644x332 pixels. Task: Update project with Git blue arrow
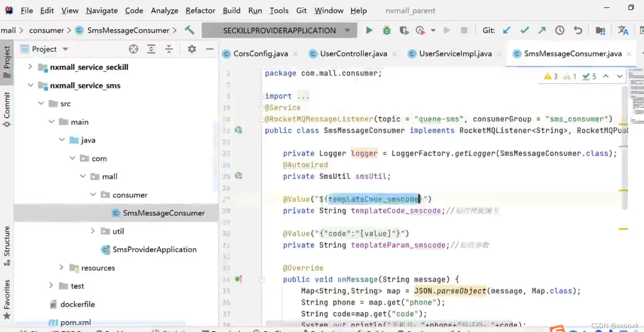coord(507,31)
